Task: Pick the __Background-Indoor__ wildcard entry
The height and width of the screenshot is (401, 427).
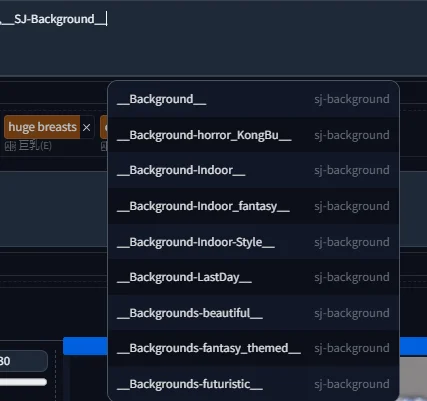Action: pyautogui.click(x=253, y=170)
